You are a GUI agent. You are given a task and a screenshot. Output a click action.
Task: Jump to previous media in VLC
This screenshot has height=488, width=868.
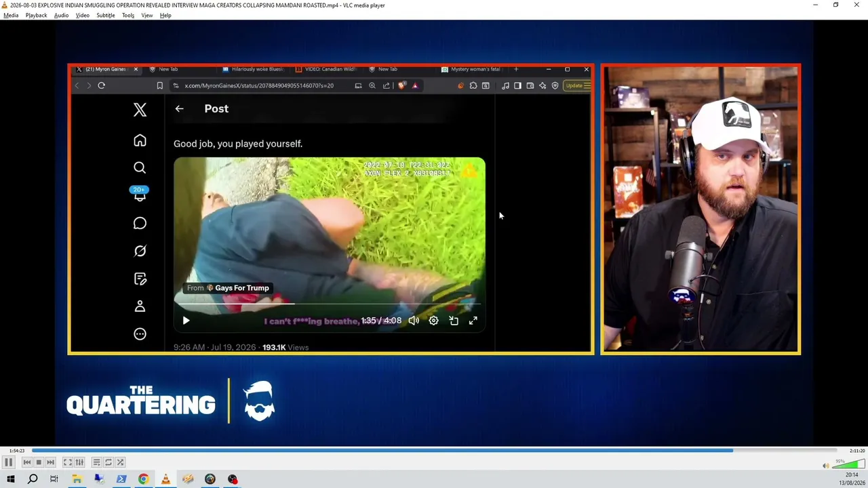tap(27, 462)
